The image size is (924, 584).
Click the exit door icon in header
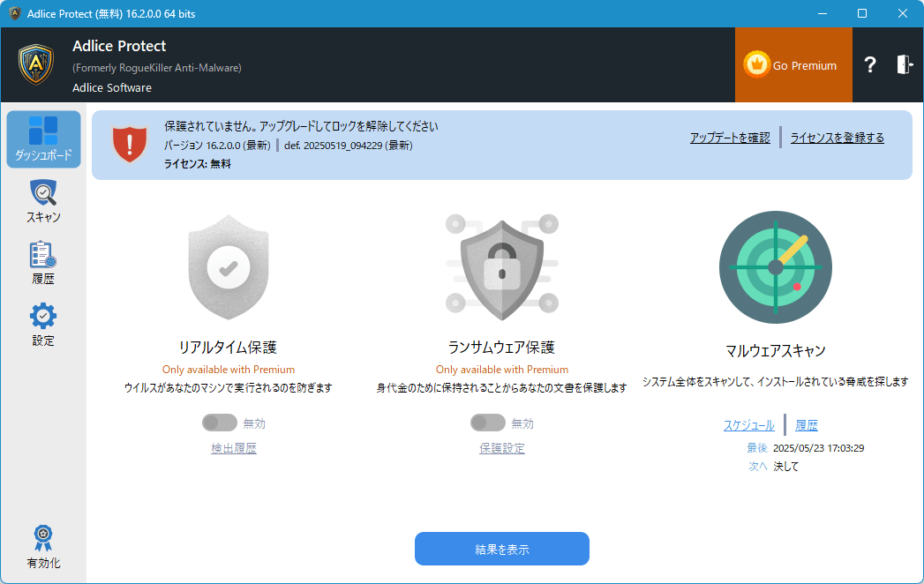pos(905,64)
